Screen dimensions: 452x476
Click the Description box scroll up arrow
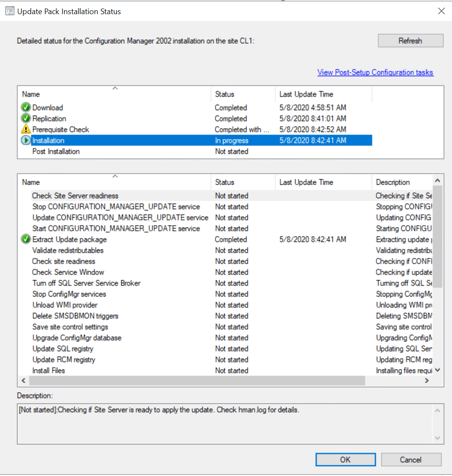pos(437,411)
